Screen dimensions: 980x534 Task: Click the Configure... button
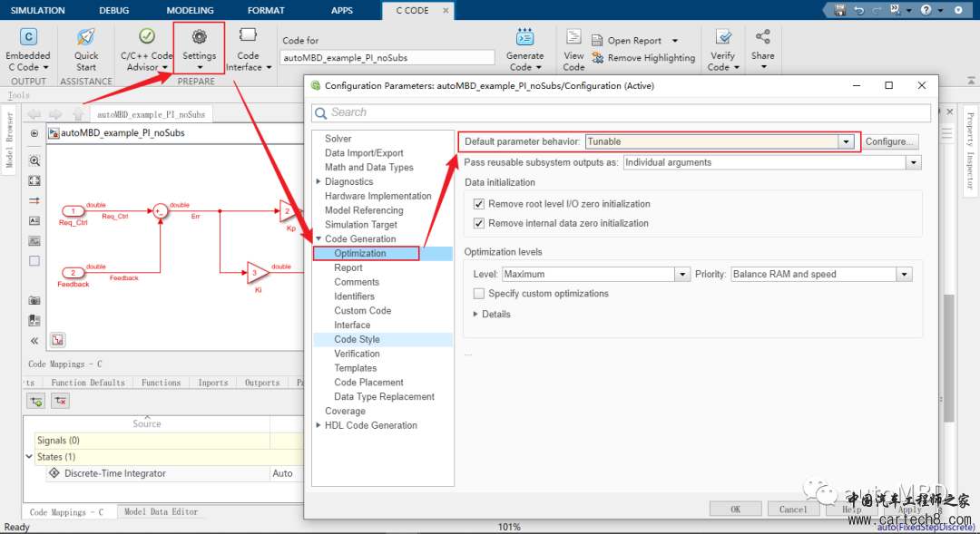pos(889,141)
